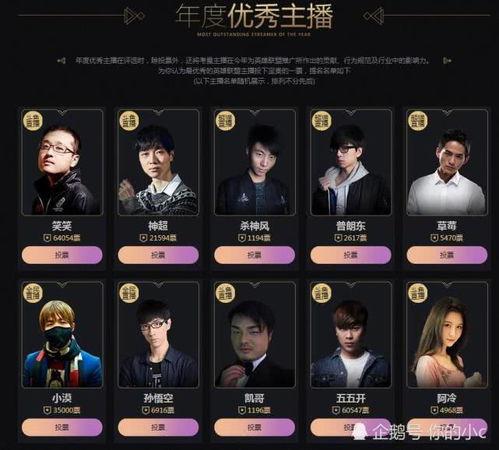This screenshot has height=450, width=499.
Task: Click the gold badge on 小漠's card
Action: tap(33, 293)
